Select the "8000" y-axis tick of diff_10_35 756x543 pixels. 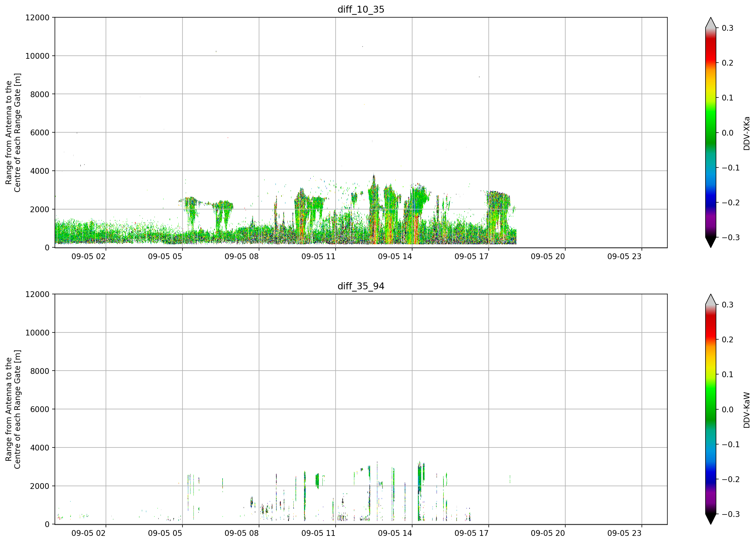(40, 94)
